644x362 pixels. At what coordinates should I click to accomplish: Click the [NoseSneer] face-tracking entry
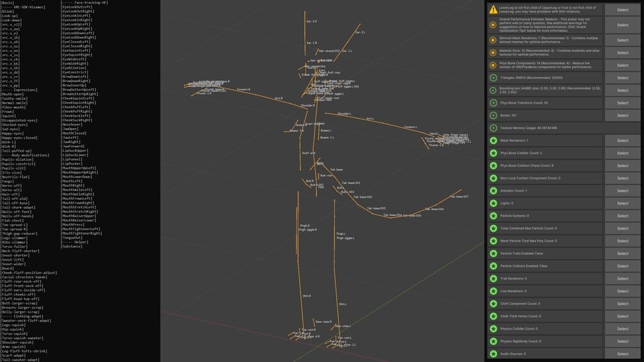click(x=72, y=124)
